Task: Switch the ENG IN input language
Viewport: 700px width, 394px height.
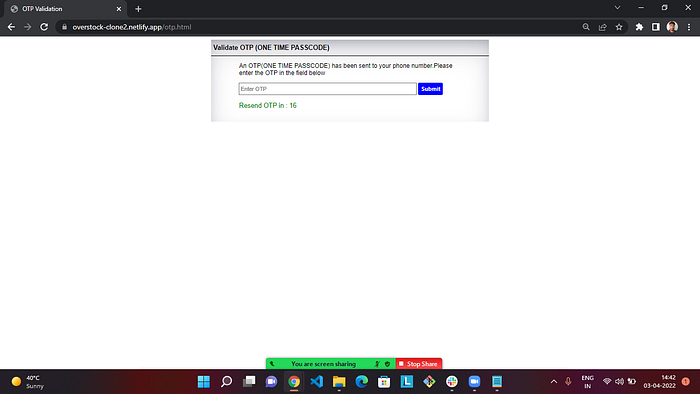Action: (588, 382)
